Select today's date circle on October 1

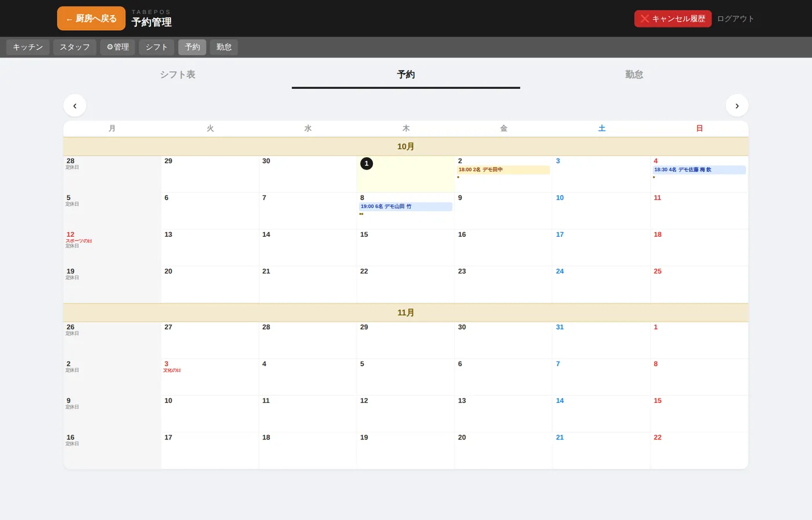[367, 164]
